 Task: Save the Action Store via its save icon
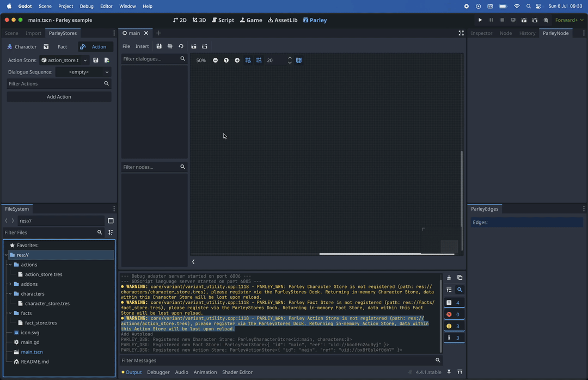coord(96,60)
